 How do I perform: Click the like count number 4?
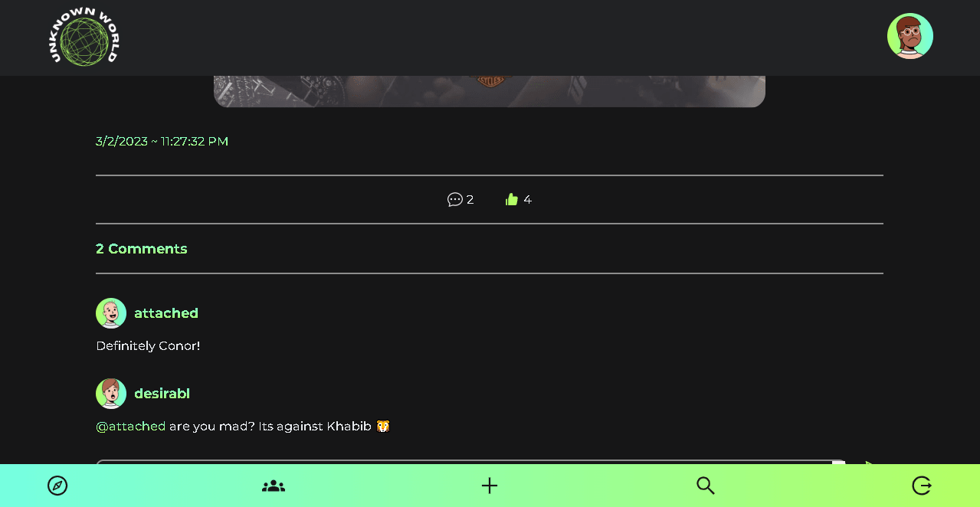coord(527,200)
